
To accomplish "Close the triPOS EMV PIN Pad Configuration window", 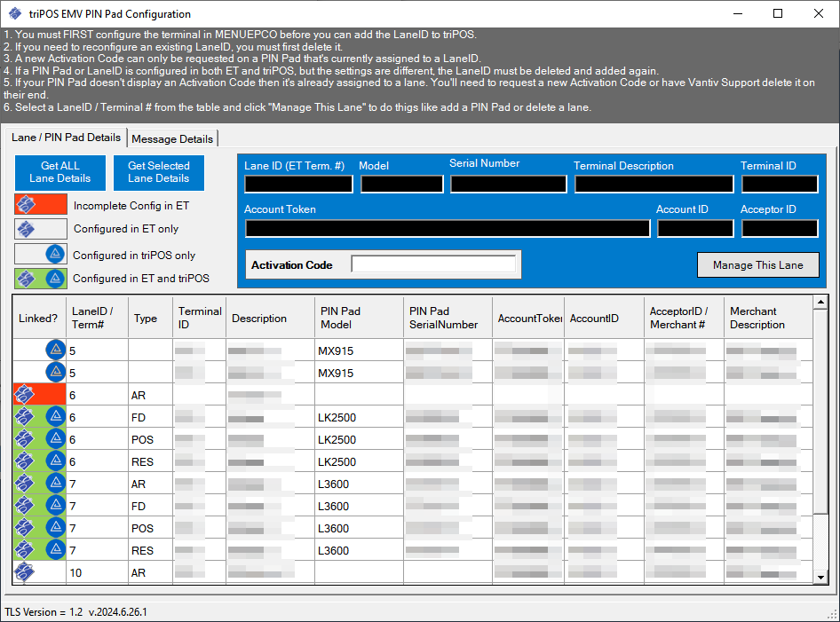I will point(818,13).
